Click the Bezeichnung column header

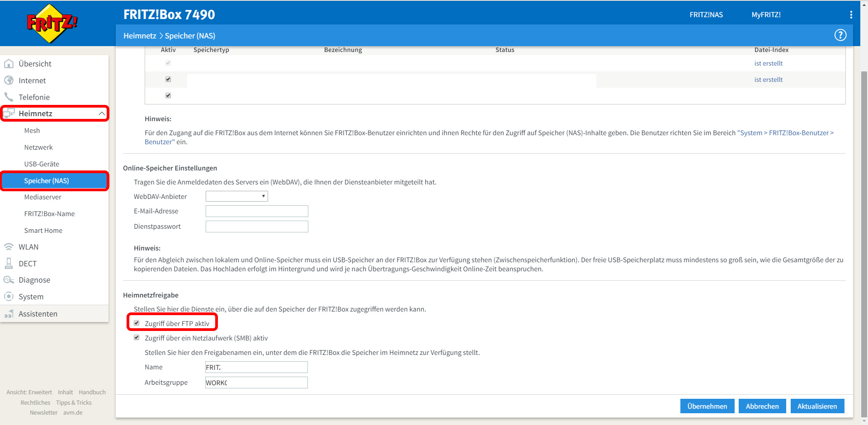343,50
